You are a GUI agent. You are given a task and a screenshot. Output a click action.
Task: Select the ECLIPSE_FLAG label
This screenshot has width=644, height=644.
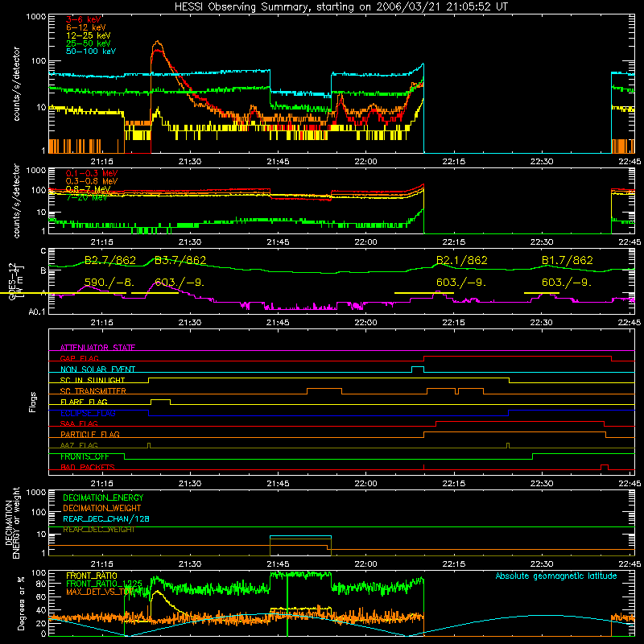pyautogui.click(x=88, y=413)
